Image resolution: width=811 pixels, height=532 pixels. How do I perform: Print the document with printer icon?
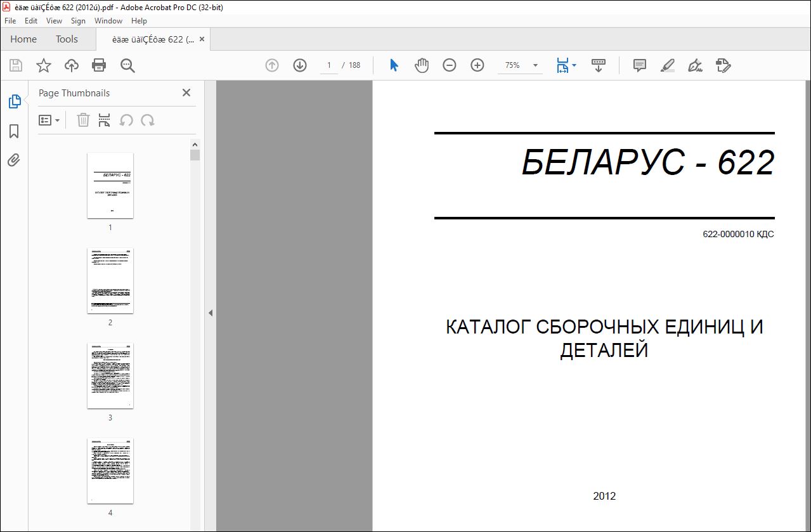[99, 65]
